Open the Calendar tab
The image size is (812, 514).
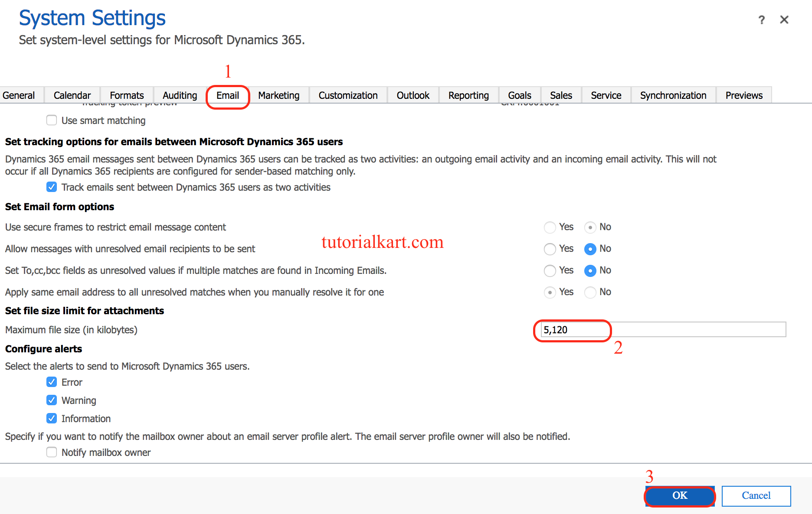coord(72,95)
